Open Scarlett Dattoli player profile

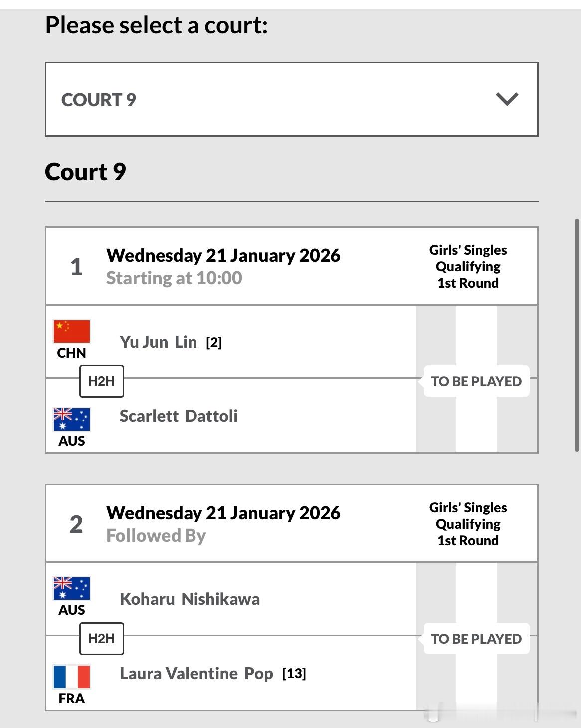tap(179, 416)
